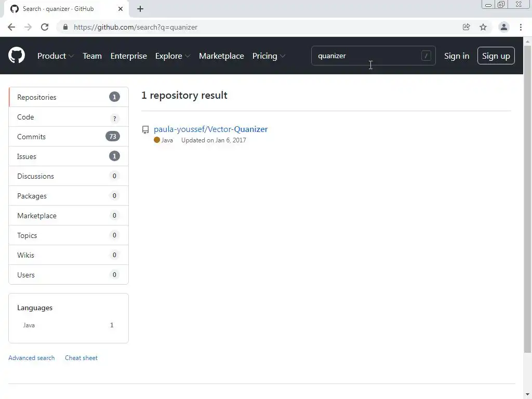Click the Sign in link

pos(457,56)
